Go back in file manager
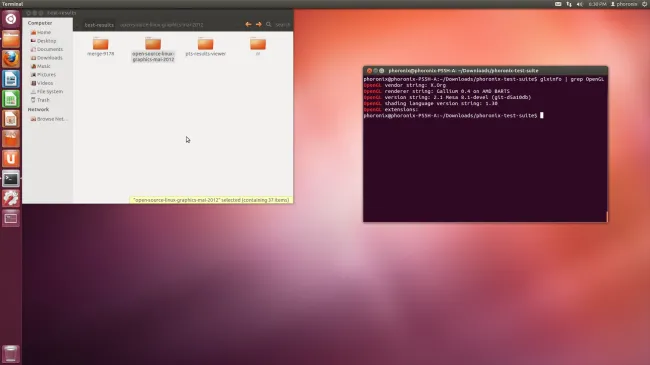650x365 pixels. coord(248,24)
